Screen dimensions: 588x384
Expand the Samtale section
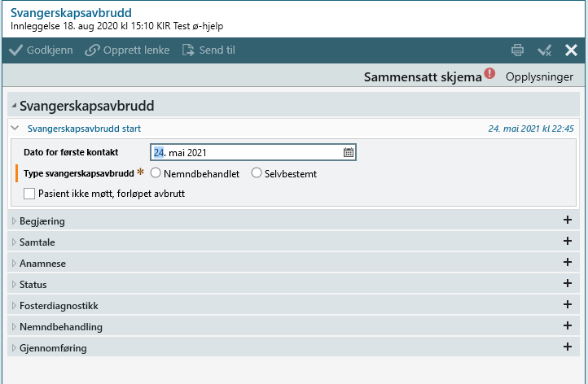(x=14, y=242)
